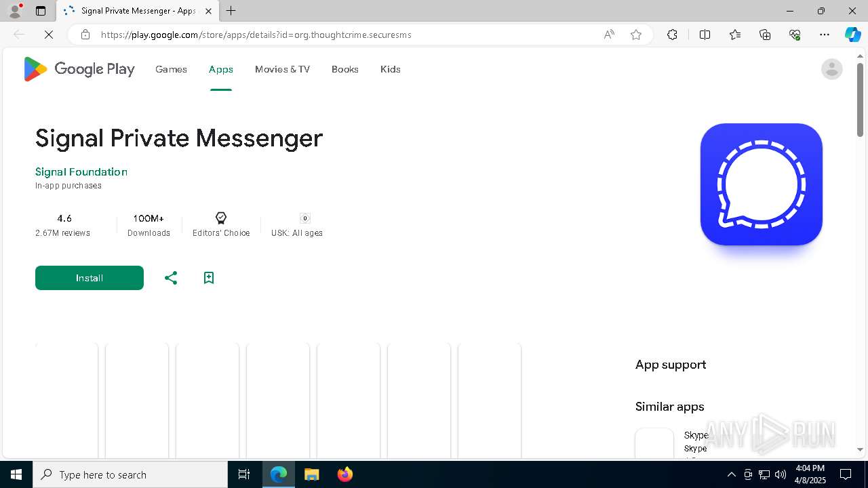Image resolution: width=868 pixels, height=488 pixels.
Task: Open the Favorites list
Action: tap(735, 35)
